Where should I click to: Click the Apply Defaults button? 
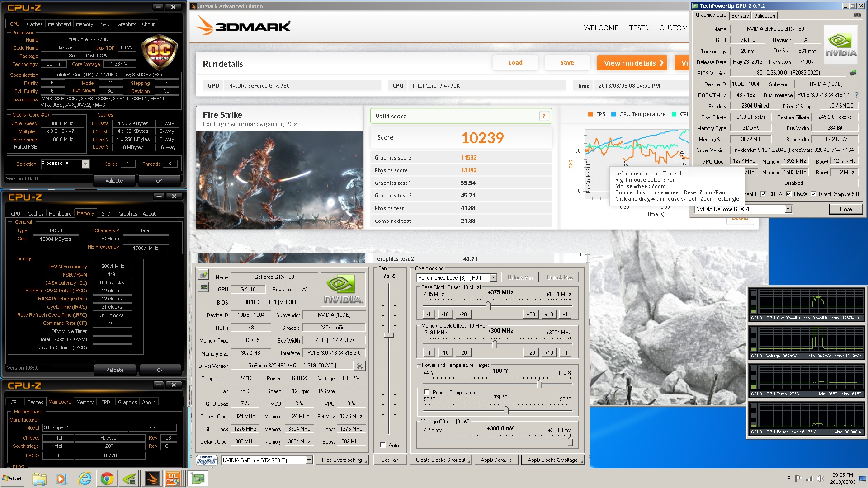(496, 460)
